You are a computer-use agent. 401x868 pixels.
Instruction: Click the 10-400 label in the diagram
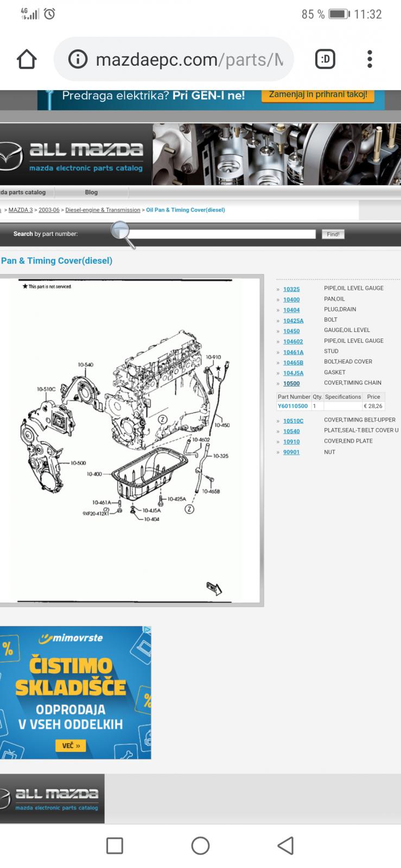click(94, 474)
